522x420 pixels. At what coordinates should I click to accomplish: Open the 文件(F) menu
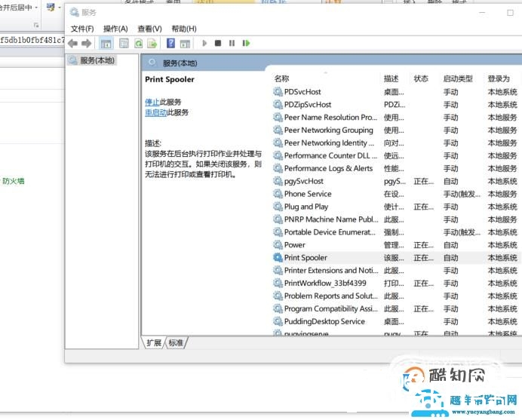point(82,29)
